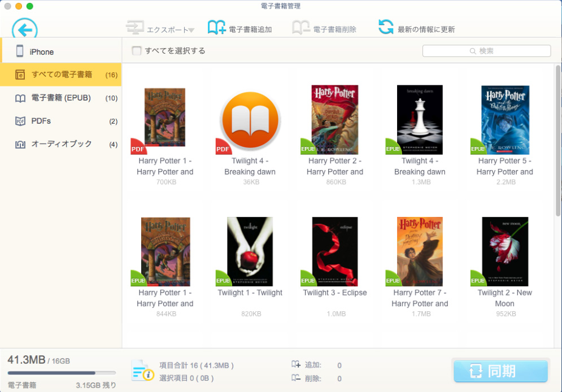Open オーディオブック category

[60, 144]
